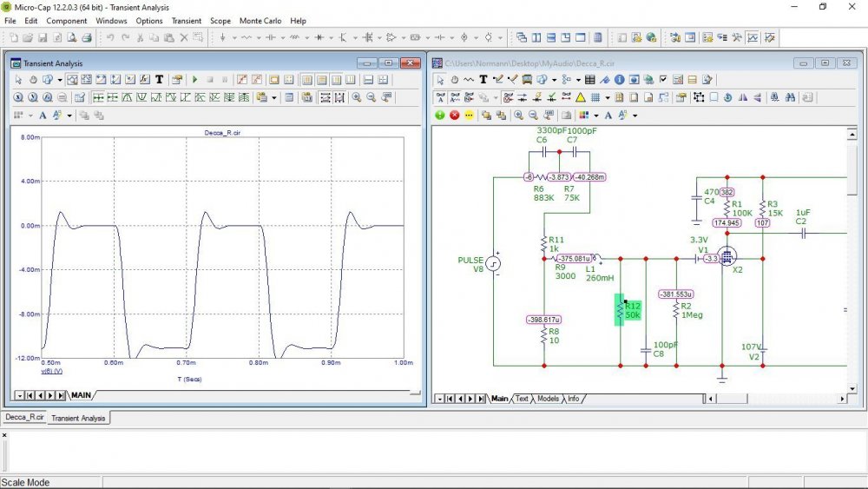The width and height of the screenshot is (868, 489).
Task: Open the color palette dropdown arrow
Action: [x=596, y=115]
